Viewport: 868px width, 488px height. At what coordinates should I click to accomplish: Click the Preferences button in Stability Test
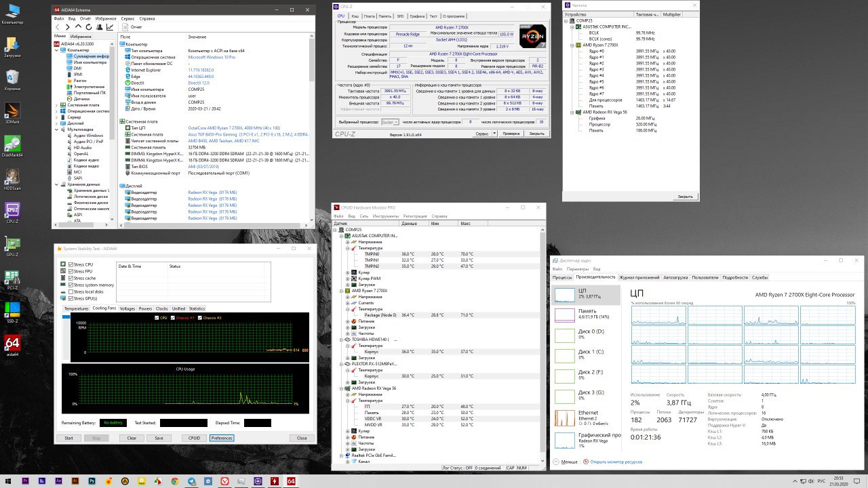(222, 438)
